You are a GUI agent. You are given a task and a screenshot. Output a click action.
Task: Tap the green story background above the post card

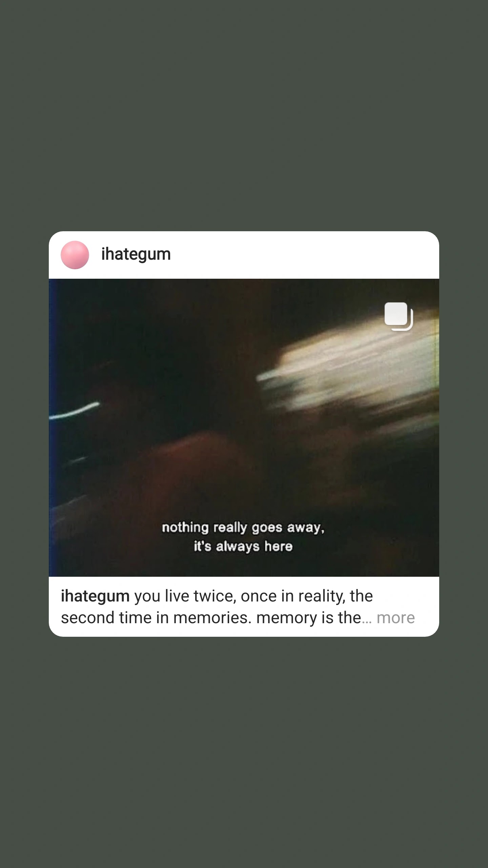coord(244,115)
